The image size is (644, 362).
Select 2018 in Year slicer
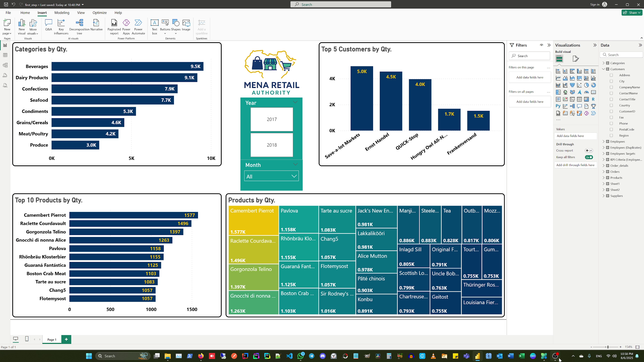[x=272, y=145]
